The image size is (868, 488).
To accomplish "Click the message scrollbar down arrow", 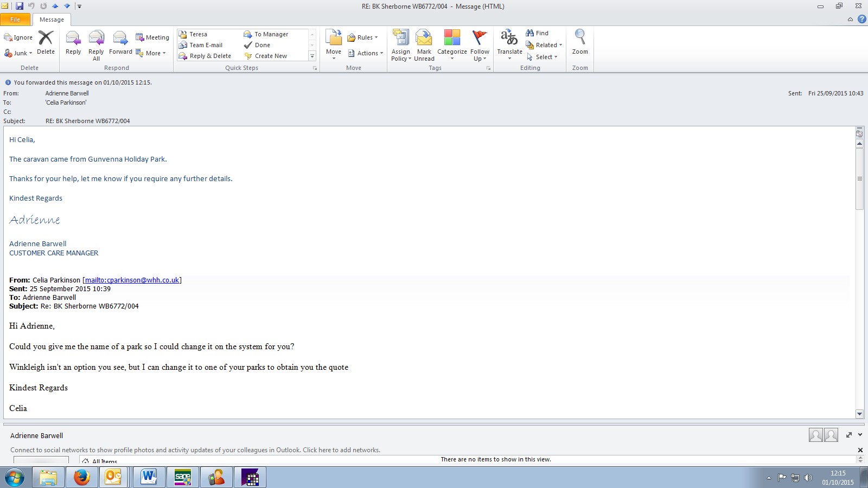I will [859, 414].
